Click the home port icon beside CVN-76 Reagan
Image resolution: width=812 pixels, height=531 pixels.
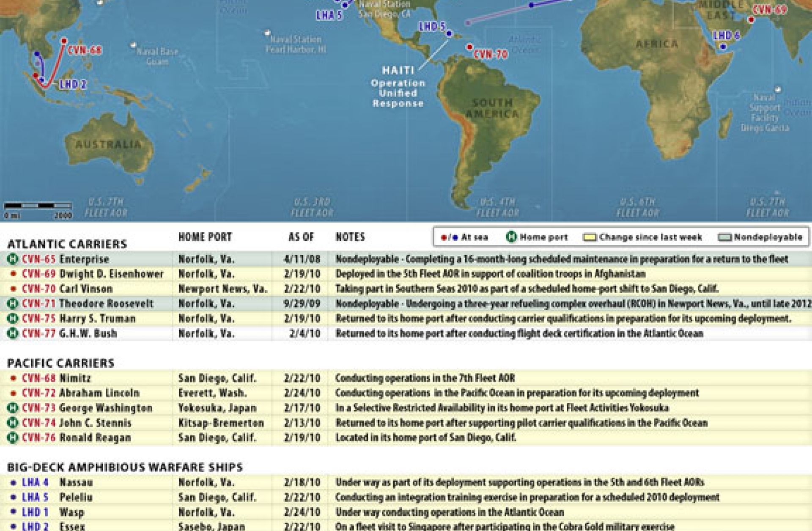click(13, 437)
